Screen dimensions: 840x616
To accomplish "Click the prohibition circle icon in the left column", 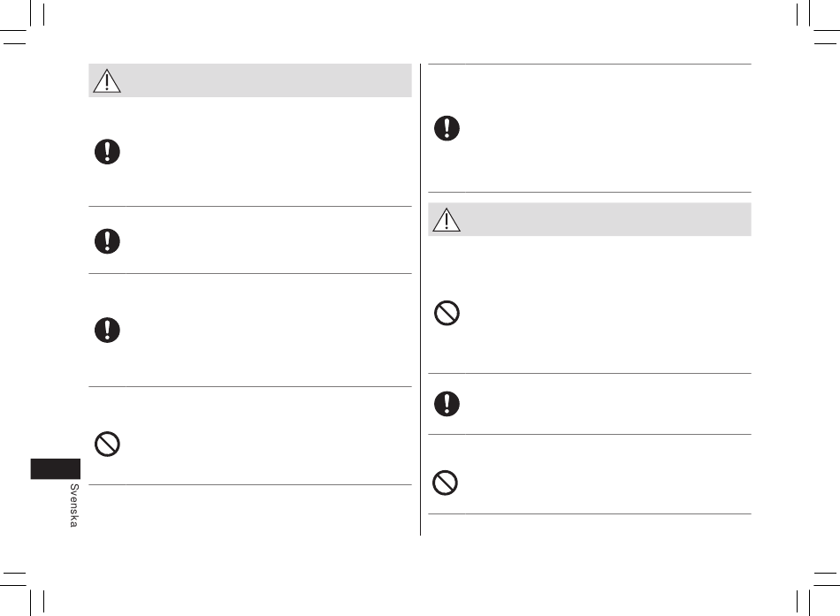I will click(x=107, y=444).
